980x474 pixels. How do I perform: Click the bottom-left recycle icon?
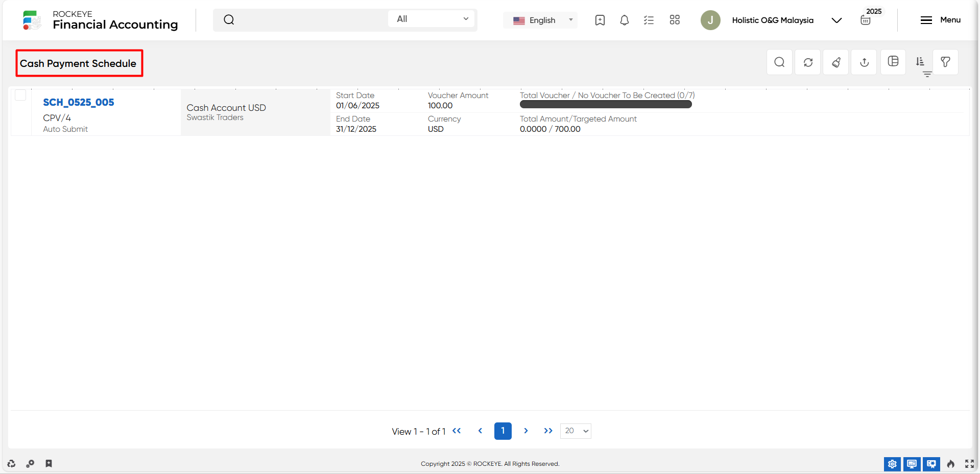coord(11,464)
